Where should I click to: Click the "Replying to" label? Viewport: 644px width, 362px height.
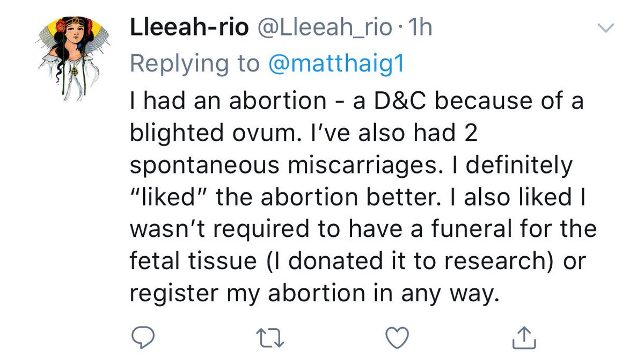coord(194,64)
